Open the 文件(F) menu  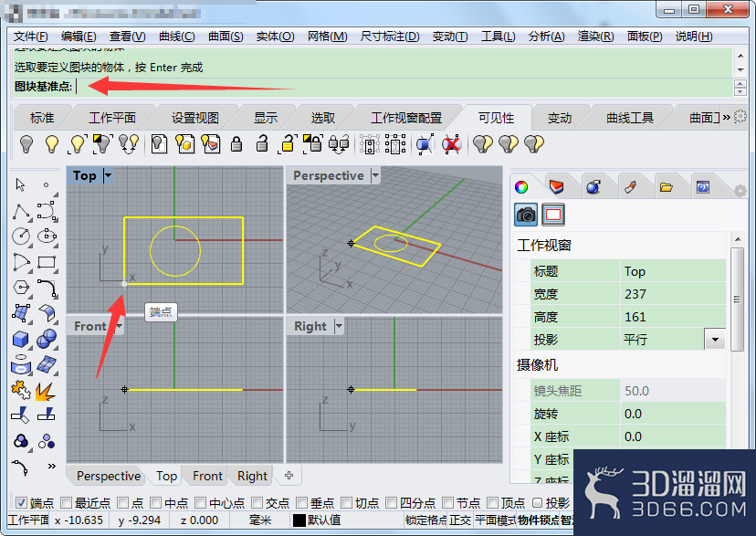30,37
